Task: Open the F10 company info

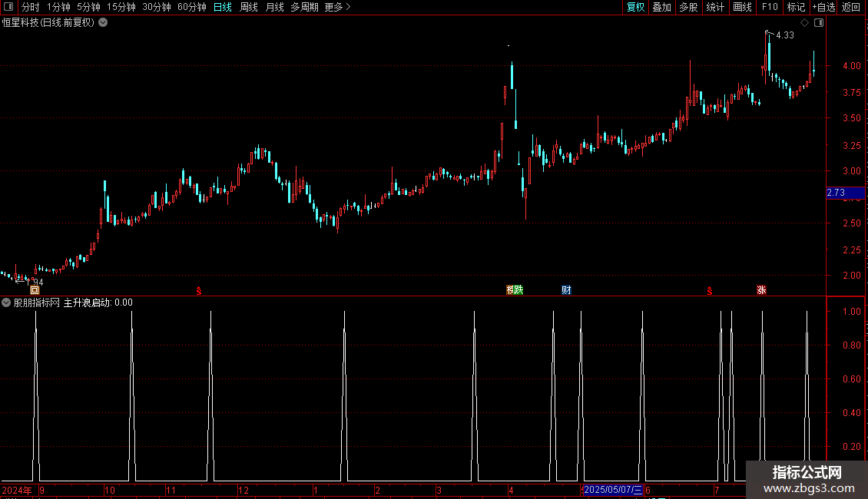Action: 770,7
